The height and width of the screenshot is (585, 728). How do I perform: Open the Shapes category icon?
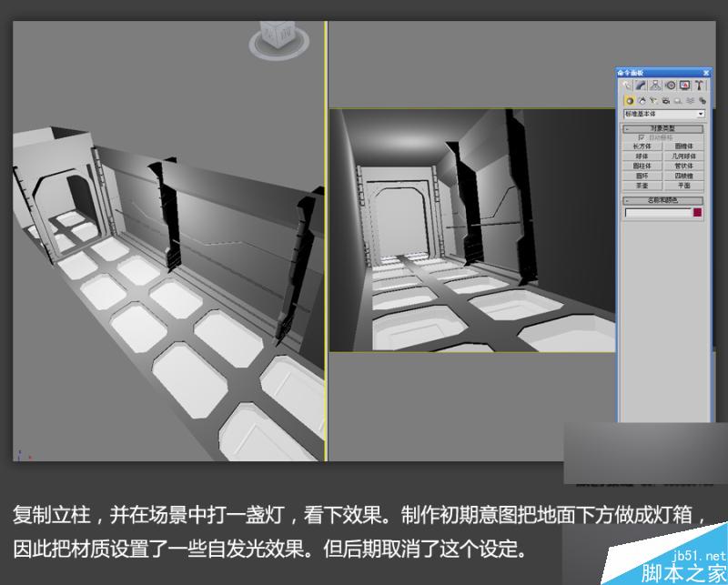pos(642,100)
